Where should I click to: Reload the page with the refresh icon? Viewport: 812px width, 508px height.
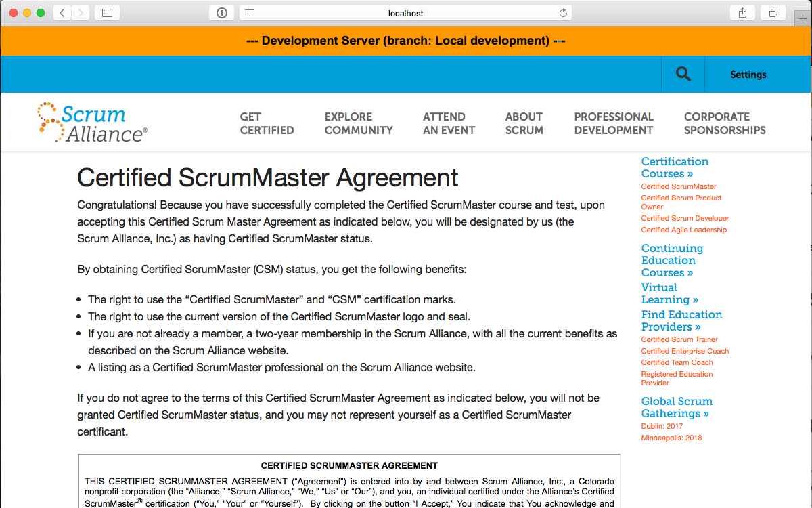coord(563,13)
